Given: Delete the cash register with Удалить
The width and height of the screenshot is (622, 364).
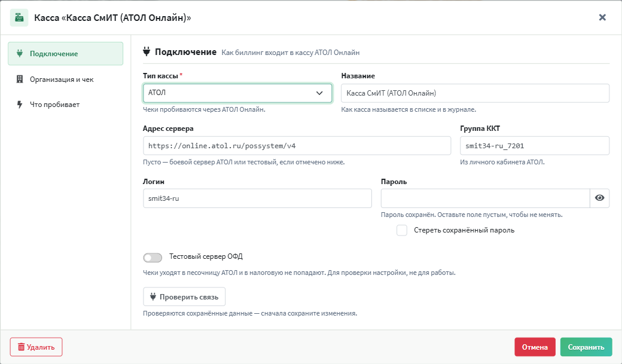Looking at the screenshot, I should (36, 347).
